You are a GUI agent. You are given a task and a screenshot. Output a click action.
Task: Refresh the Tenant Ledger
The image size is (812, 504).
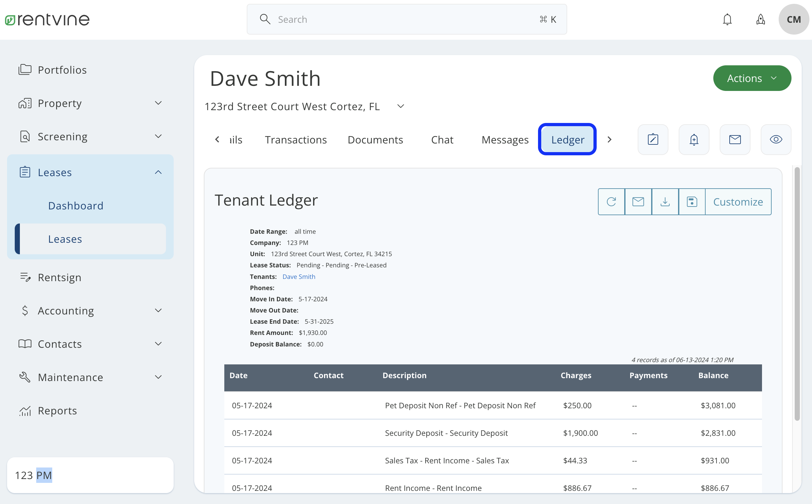coord(611,201)
